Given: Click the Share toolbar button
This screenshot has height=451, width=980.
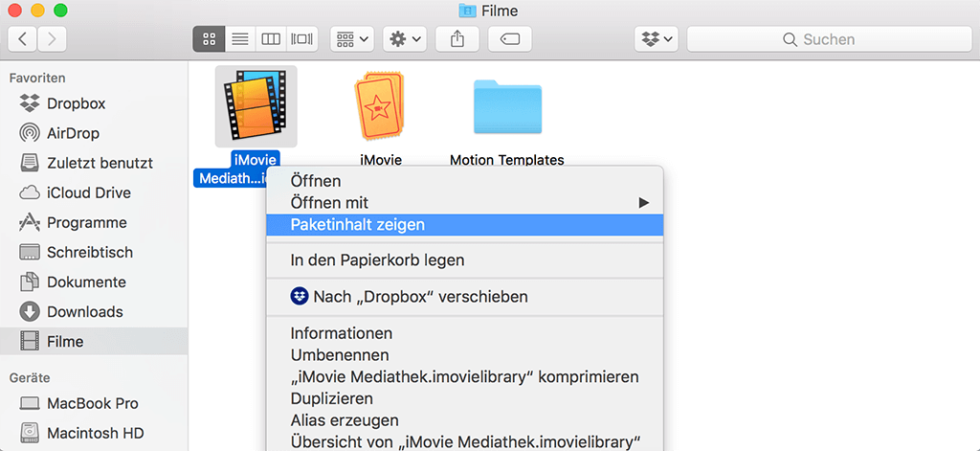Looking at the screenshot, I should coord(457,39).
